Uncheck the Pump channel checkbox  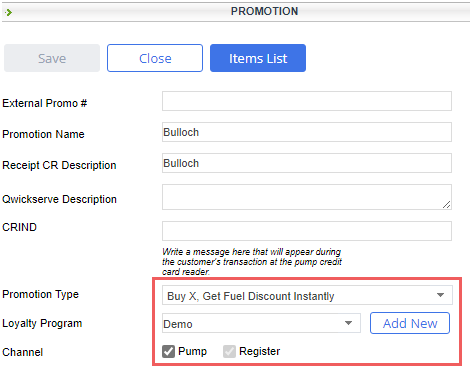pos(168,351)
